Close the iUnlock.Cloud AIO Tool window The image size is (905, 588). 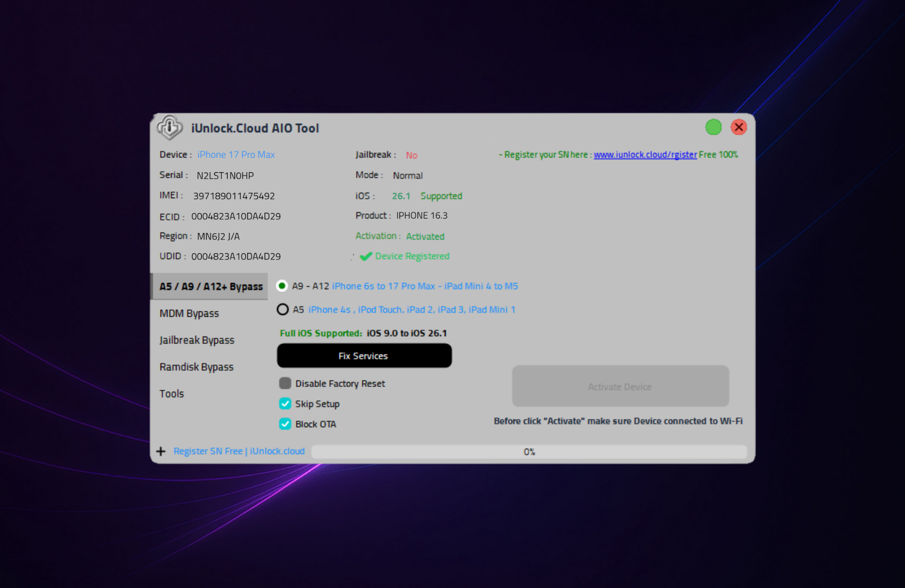(738, 127)
